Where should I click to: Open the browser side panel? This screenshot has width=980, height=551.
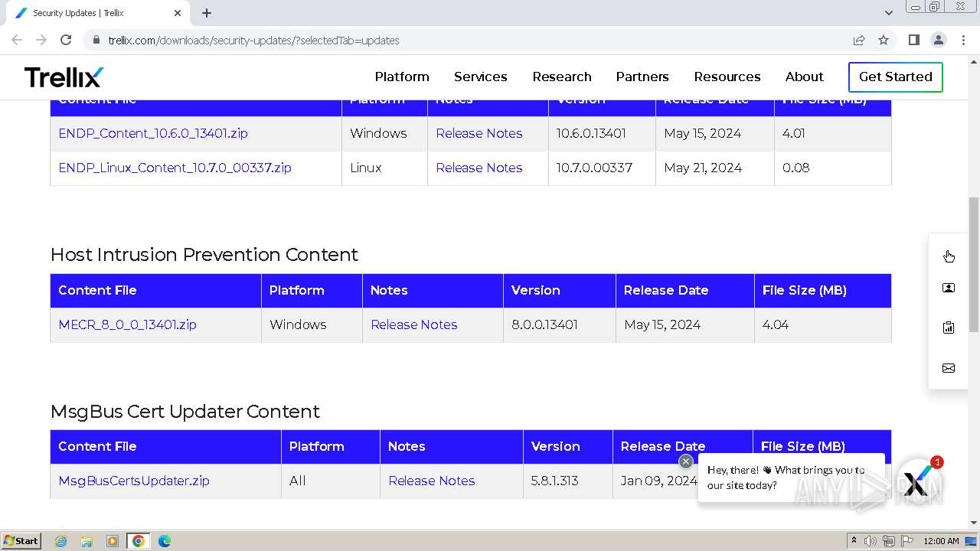coord(914,40)
